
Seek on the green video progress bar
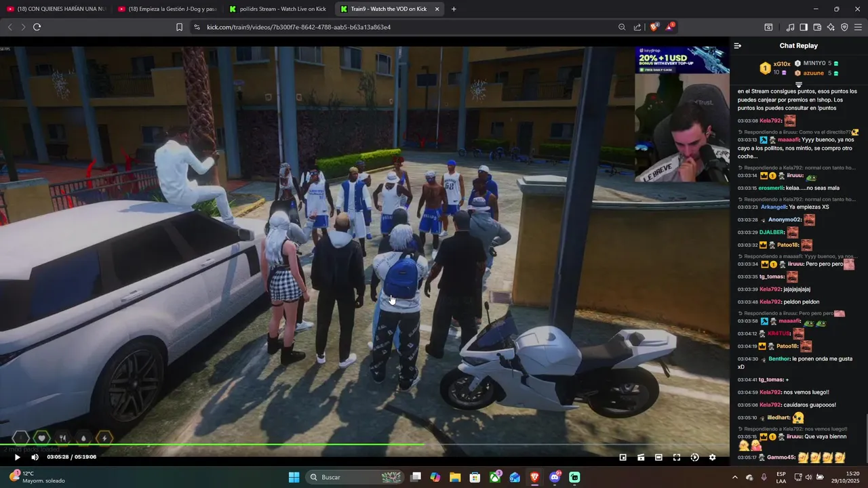(x=365, y=445)
